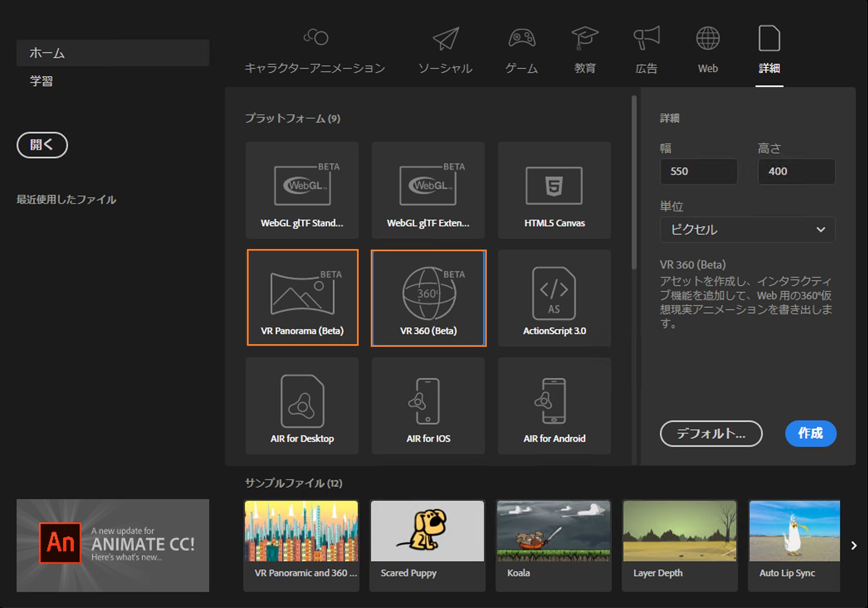The image size is (868, 608).
Task: Click the デフォルト... button
Action: pos(711,433)
